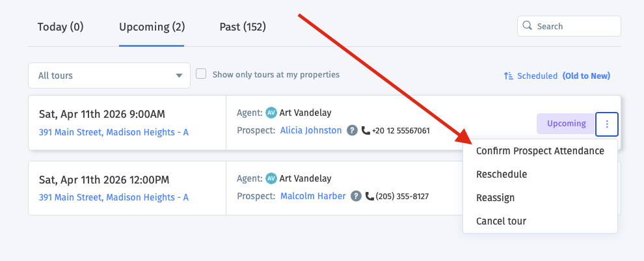Click the phone icon for Malcolm Harber
644x261 pixels.
point(369,196)
